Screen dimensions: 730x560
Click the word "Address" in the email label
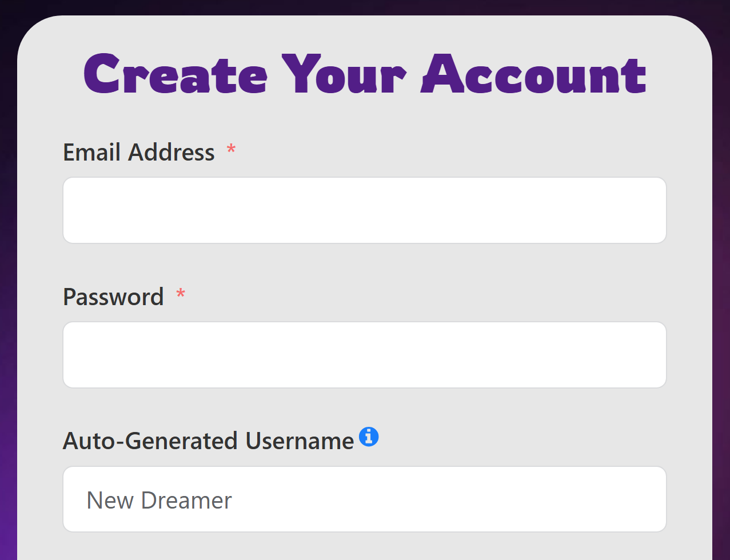pos(171,153)
